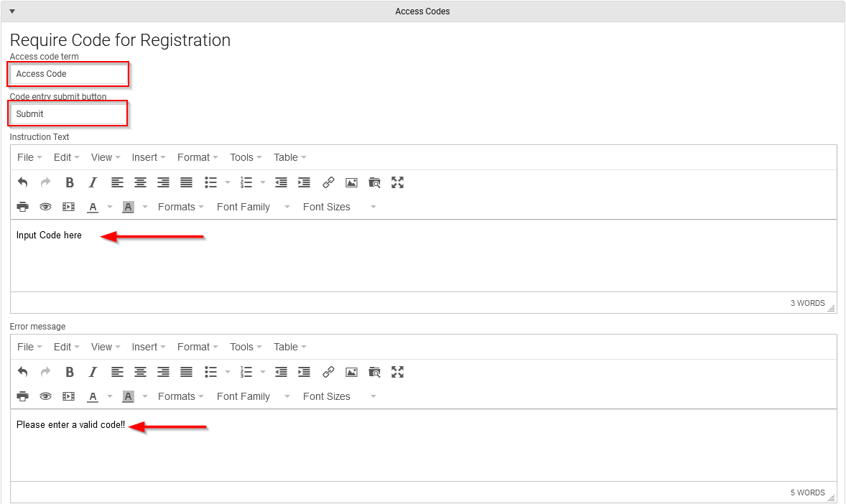This screenshot has height=504, width=846.
Task: Click Italic in the Error message editor
Action: click(x=93, y=372)
